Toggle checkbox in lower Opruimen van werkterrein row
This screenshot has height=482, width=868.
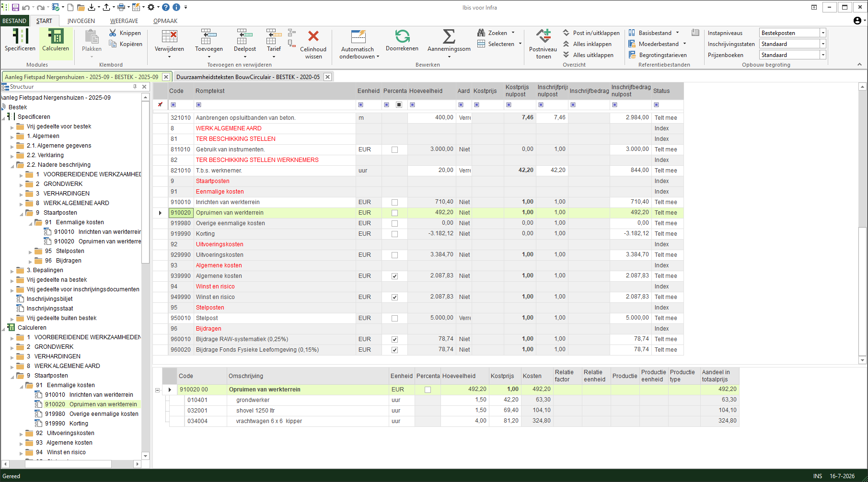click(428, 390)
